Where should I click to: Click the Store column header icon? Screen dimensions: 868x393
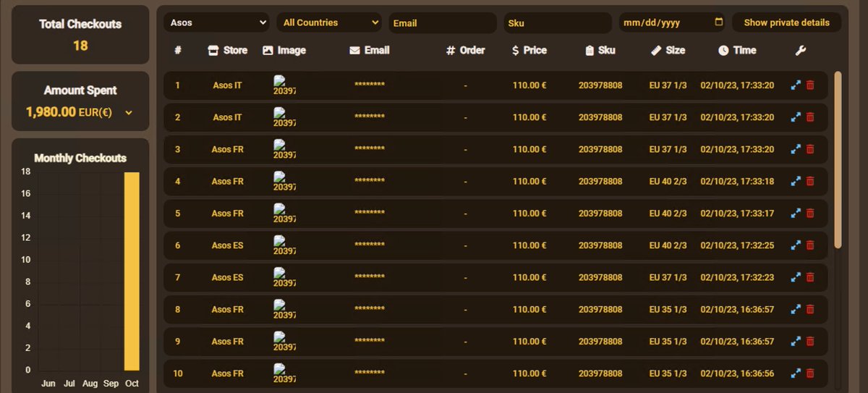[x=213, y=50]
